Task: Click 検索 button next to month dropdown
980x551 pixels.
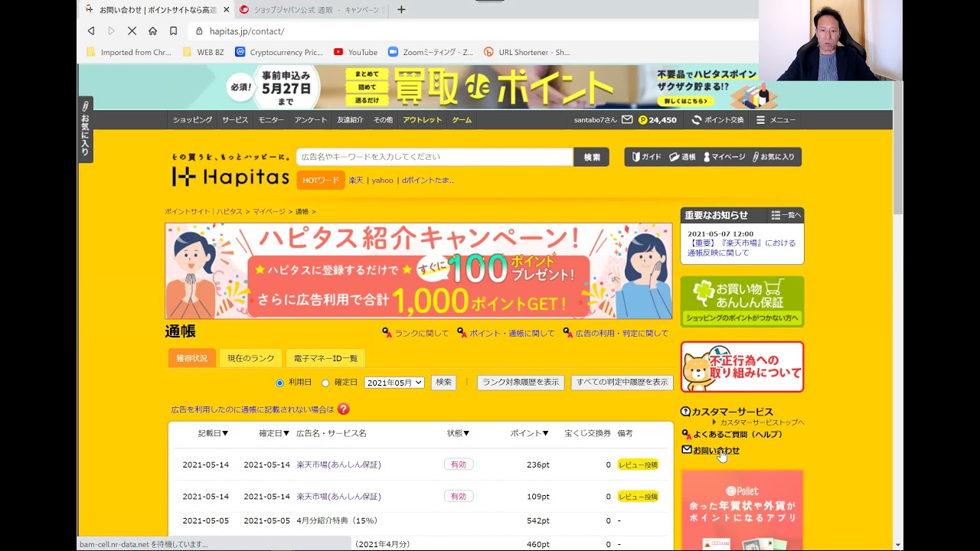Action: click(443, 382)
